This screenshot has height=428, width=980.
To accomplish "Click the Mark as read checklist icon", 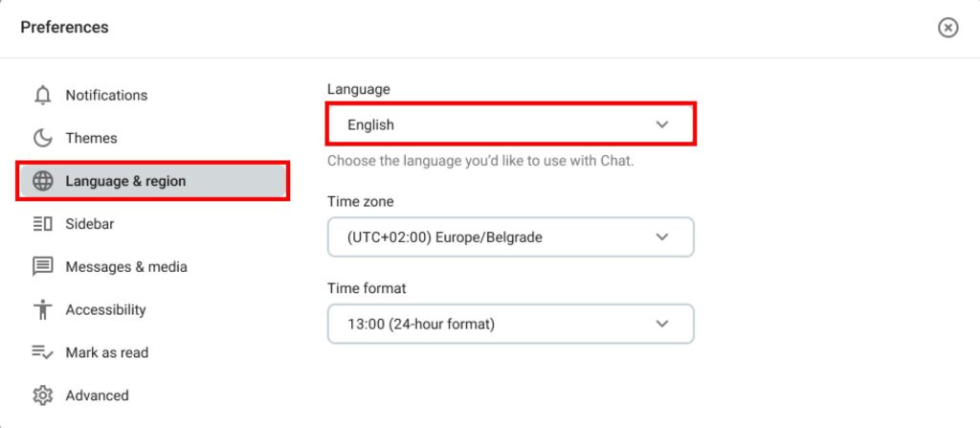I will tap(42, 352).
